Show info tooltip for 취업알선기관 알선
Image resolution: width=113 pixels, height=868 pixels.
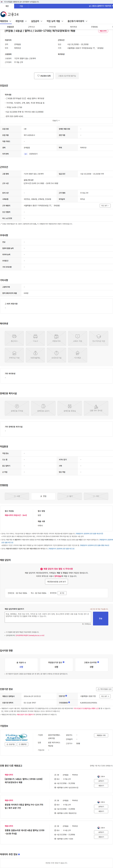click(63, 662)
